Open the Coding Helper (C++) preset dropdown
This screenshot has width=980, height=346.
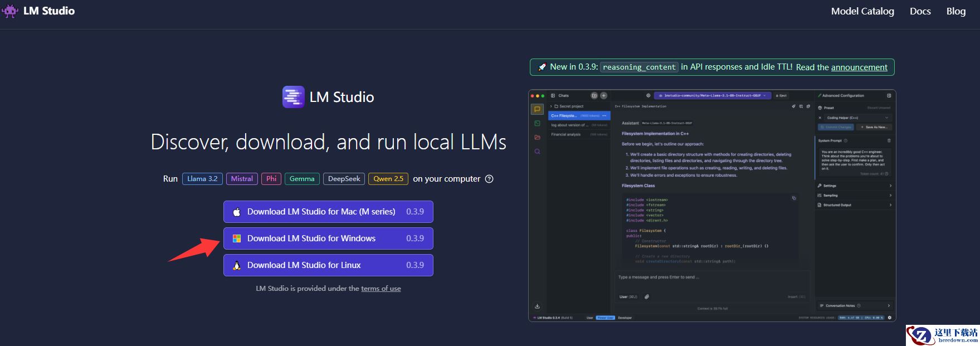(857, 118)
